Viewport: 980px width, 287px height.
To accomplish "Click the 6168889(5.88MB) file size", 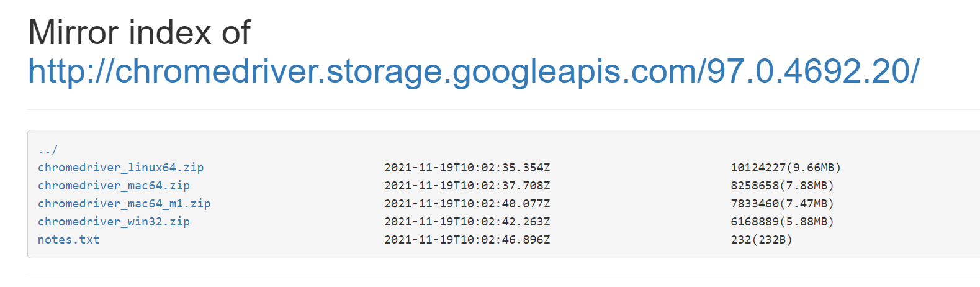I will tap(782, 222).
